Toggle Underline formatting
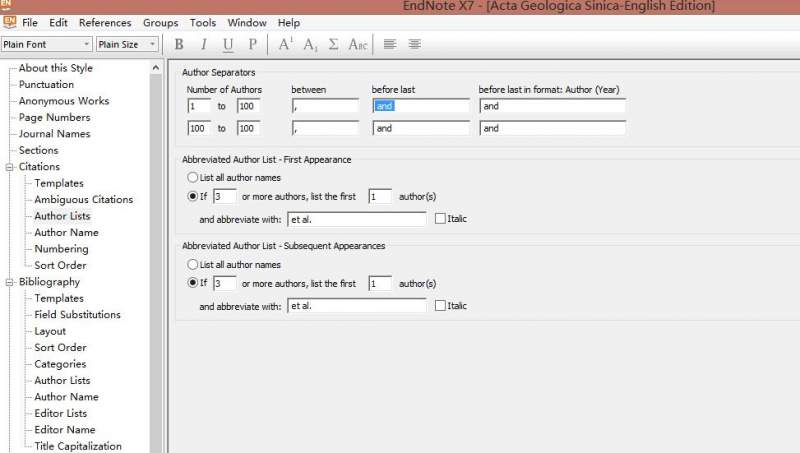This screenshot has width=800, height=453. (x=228, y=44)
